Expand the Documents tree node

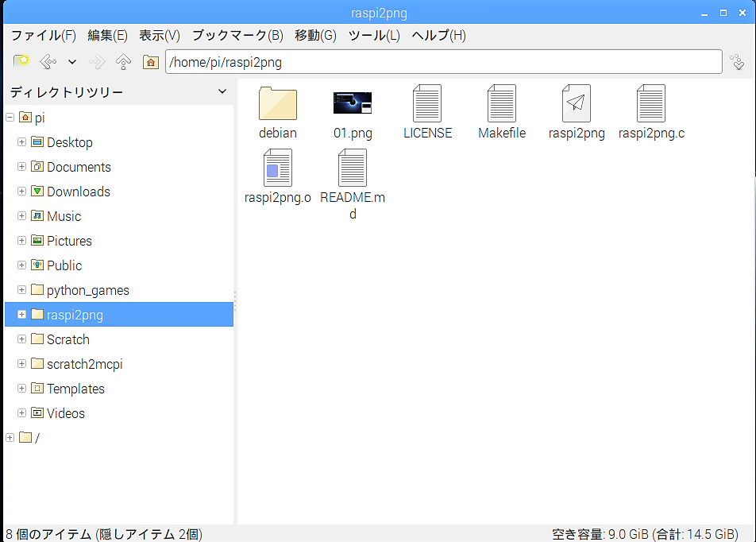pyautogui.click(x=21, y=167)
